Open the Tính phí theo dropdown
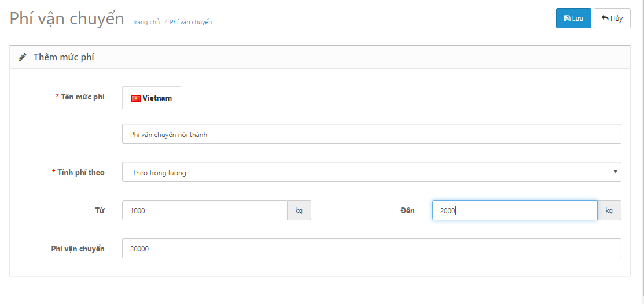This screenshot has height=304, width=644. [371, 172]
